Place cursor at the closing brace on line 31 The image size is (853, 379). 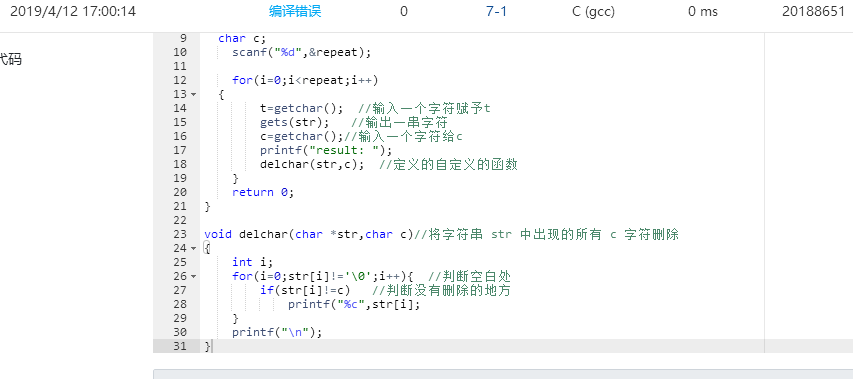tap(207, 346)
